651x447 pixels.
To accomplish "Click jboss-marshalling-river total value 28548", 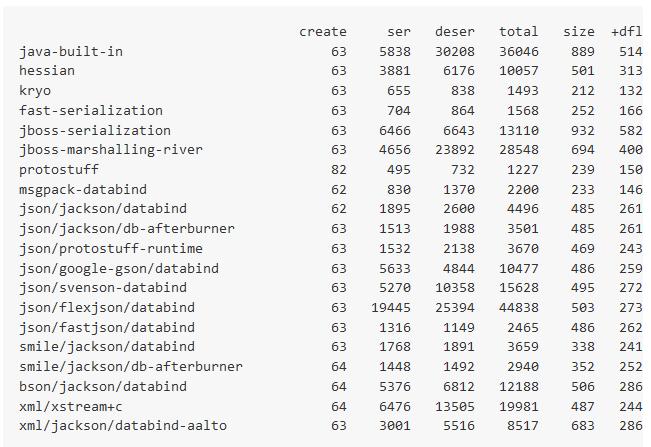I will pyautogui.click(x=519, y=149).
